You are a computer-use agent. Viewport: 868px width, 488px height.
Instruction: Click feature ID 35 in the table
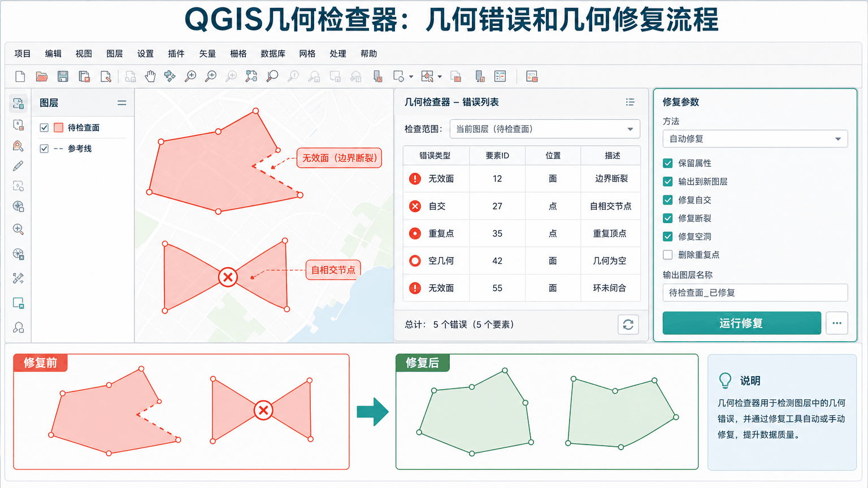click(497, 233)
